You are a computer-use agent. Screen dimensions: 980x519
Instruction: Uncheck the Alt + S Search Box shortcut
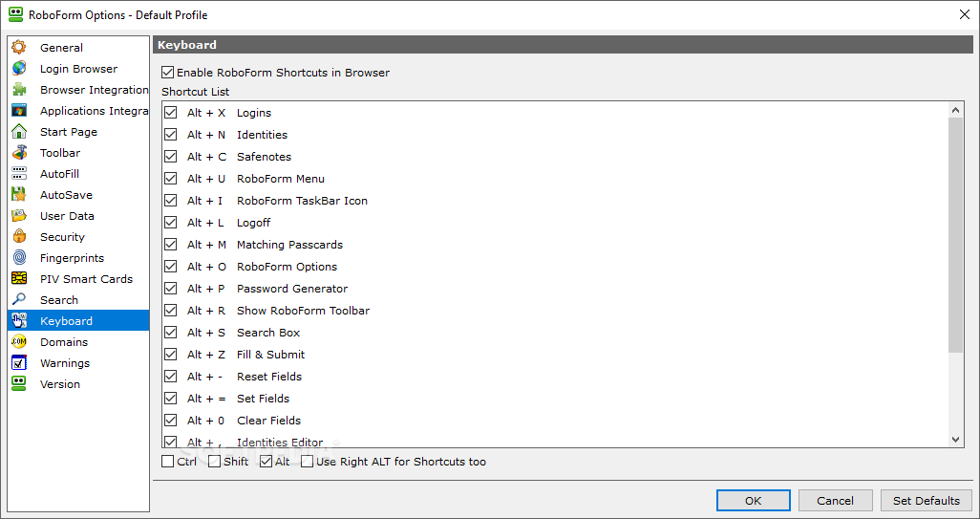(x=171, y=332)
